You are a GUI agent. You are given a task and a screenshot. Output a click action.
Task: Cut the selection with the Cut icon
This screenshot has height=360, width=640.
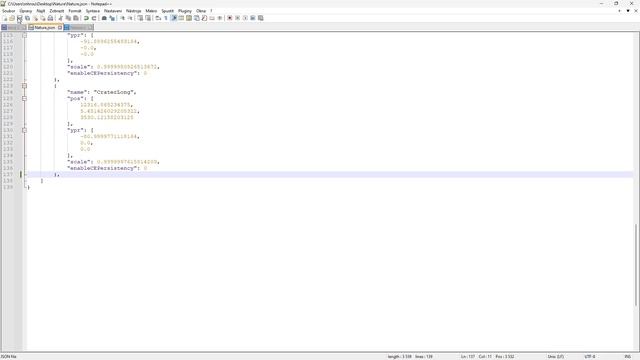(x=60, y=18)
